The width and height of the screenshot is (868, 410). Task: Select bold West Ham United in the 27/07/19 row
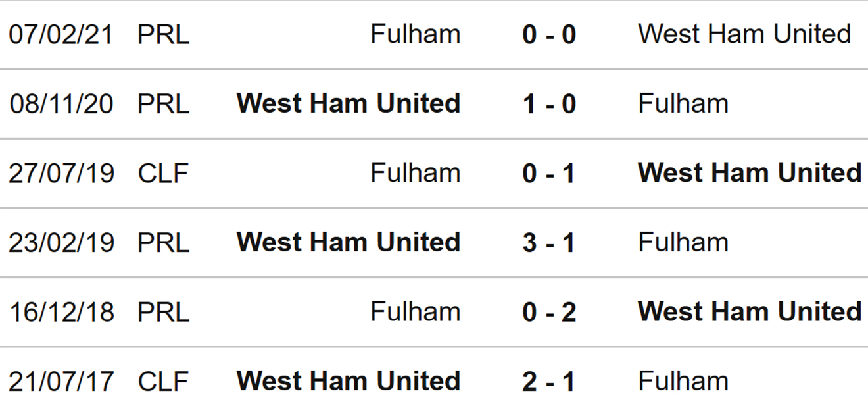750,173
